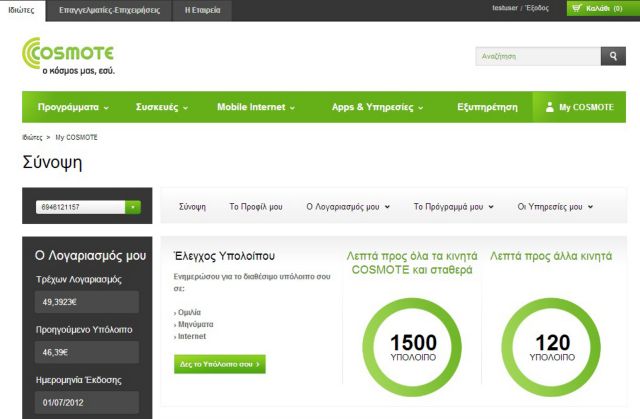Expand Το Πρόγραμμά μου submenu
The width and height of the screenshot is (640, 419).
454,207
